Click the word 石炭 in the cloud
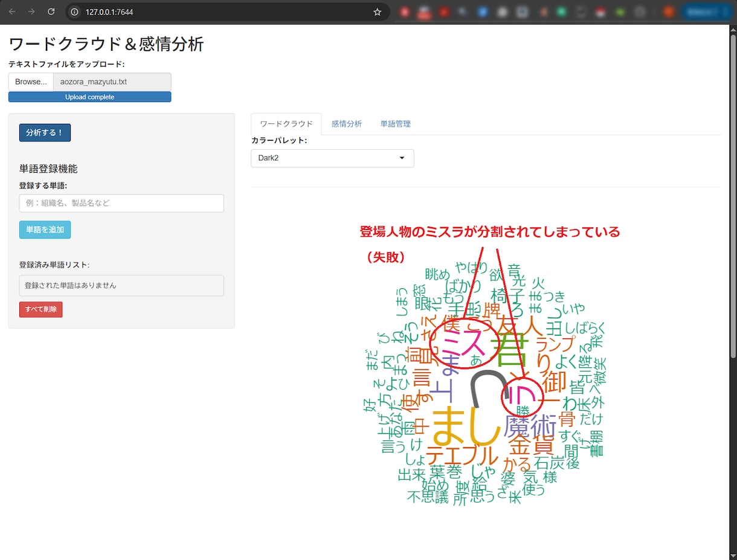Image resolution: width=737 pixels, height=560 pixels. (549, 463)
